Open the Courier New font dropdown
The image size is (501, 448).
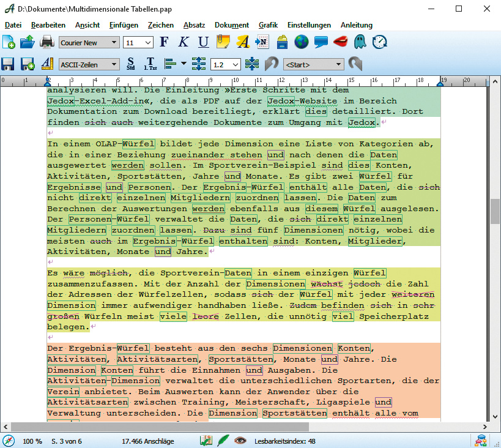tap(114, 43)
